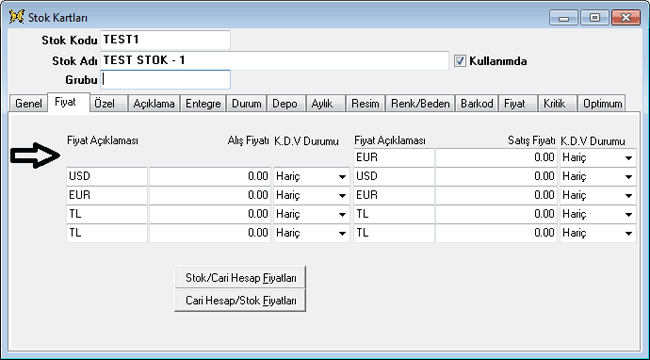The height and width of the screenshot is (360, 650).
Task: Switch to the Kritik tab
Action: point(557,103)
